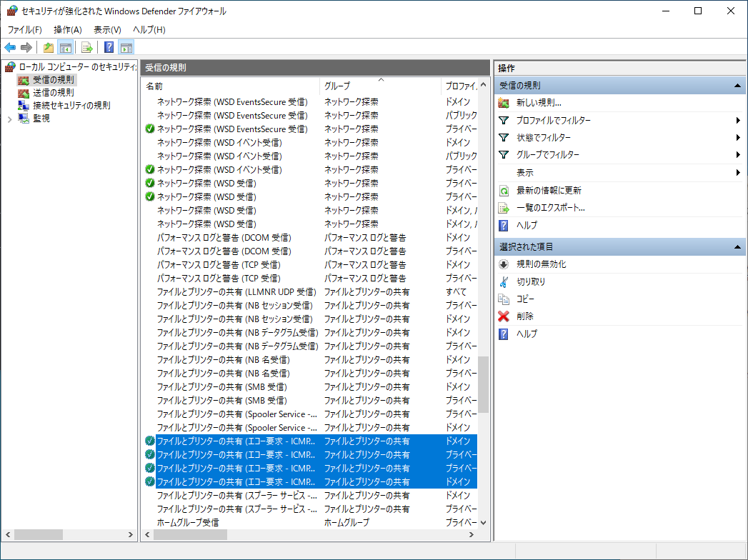Go back using the blue left arrow toolbar icon
The height and width of the screenshot is (560, 748).
(x=10, y=47)
